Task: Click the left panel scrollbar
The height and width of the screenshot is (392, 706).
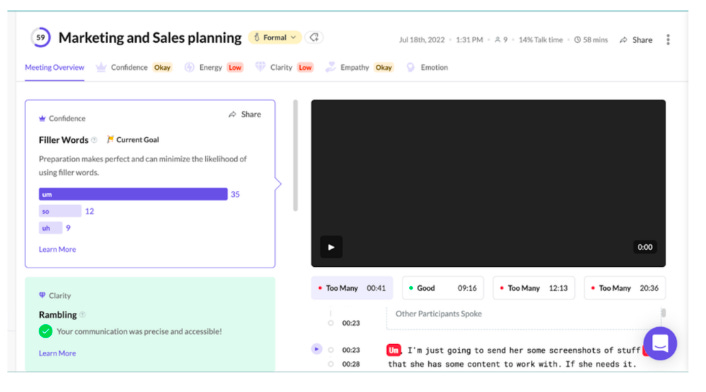Action: point(295,155)
